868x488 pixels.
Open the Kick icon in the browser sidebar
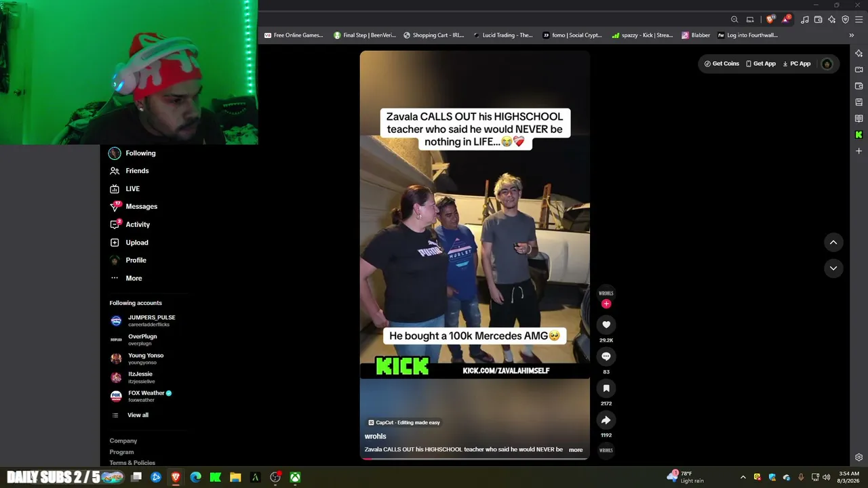[x=859, y=135]
